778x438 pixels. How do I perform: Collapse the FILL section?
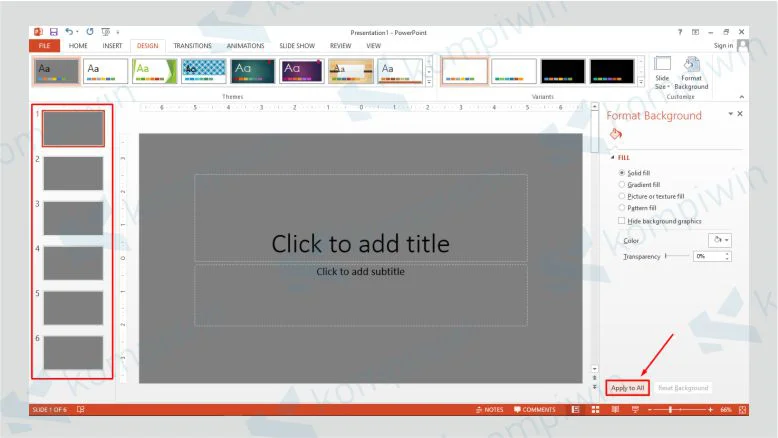pyautogui.click(x=613, y=158)
